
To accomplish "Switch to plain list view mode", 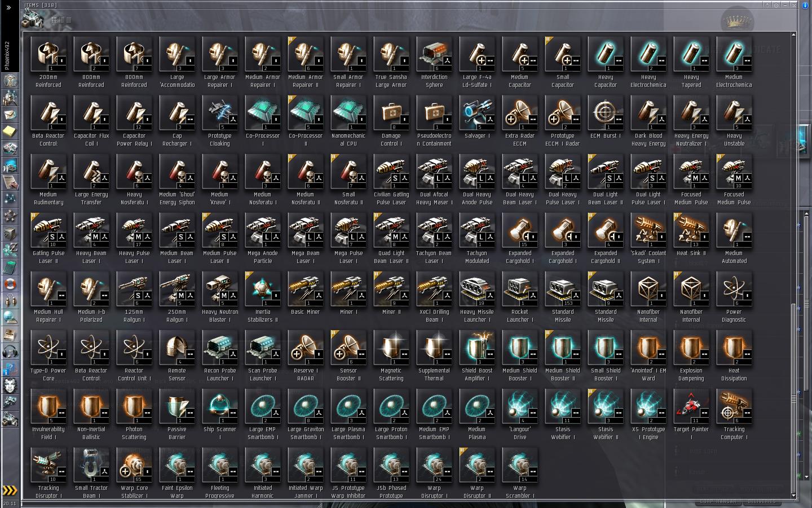I will point(69,20).
